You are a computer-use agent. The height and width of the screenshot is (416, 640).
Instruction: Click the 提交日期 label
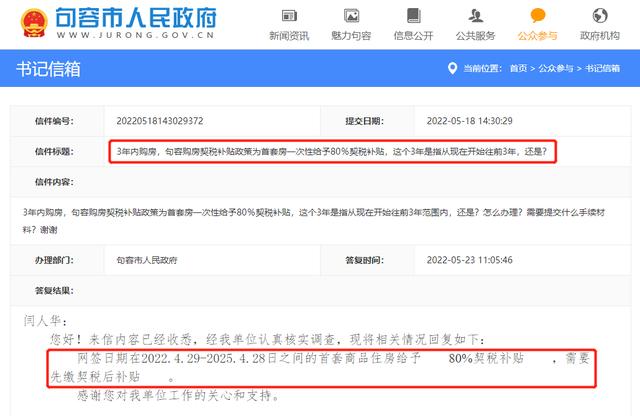364,121
